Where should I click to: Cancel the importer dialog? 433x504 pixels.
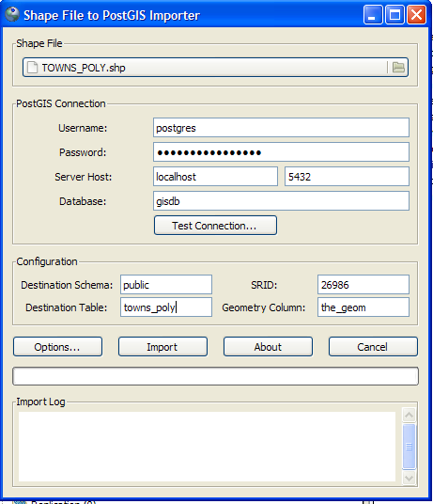pos(373,347)
